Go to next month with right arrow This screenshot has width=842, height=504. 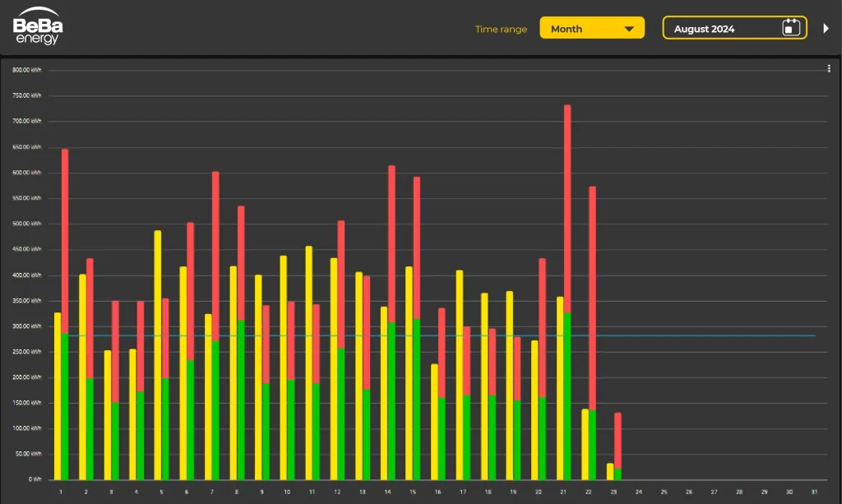pyautogui.click(x=826, y=28)
